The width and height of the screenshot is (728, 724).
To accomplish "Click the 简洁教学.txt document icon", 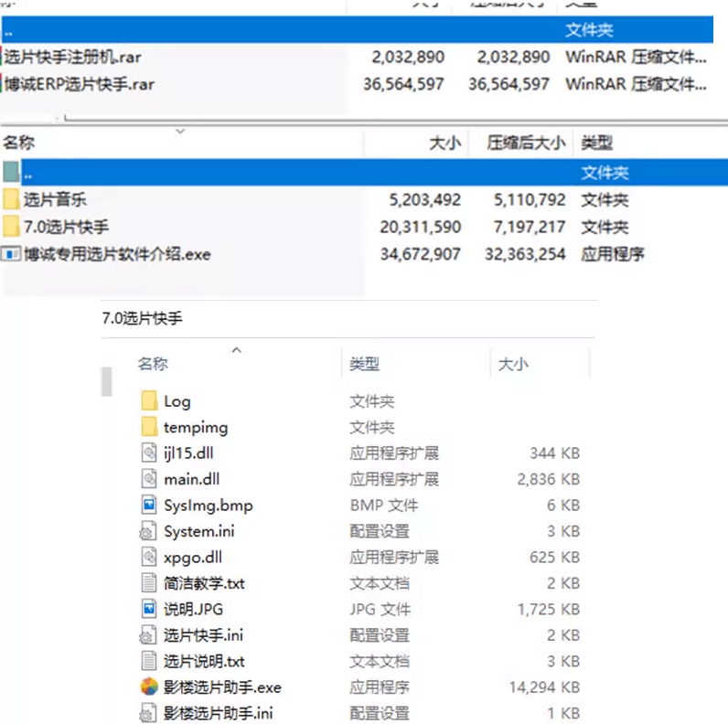I will pyautogui.click(x=150, y=583).
